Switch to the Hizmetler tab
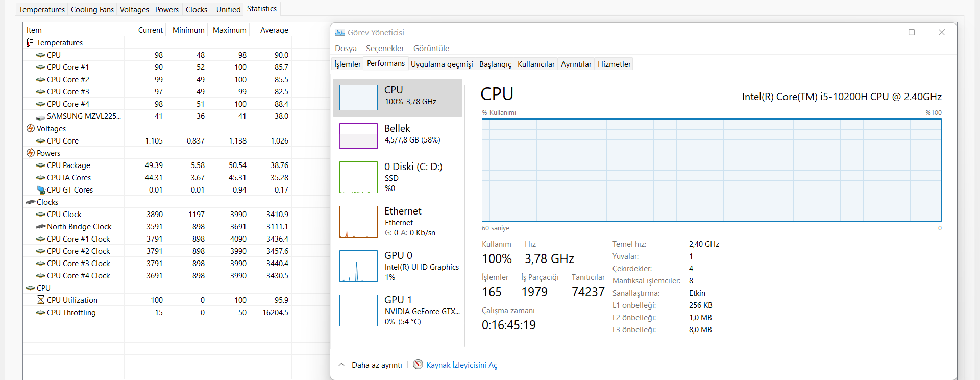This screenshot has width=980, height=380. pos(615,64)
